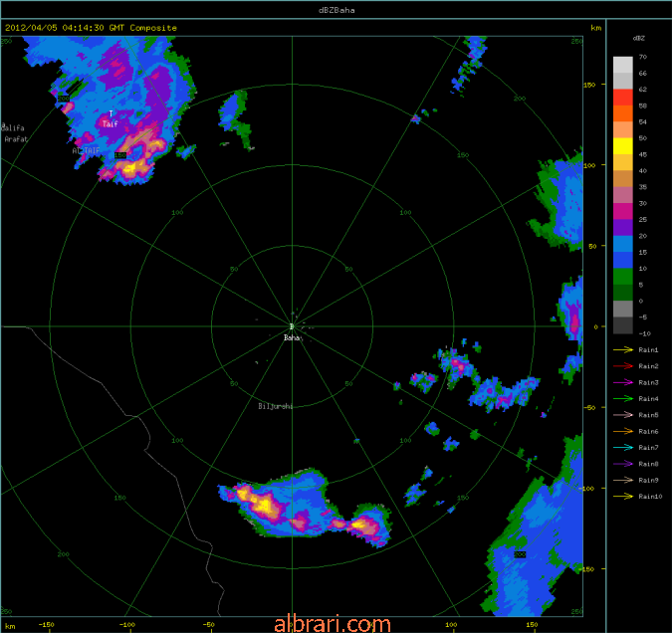672x633 pixels.
Task: Click the -10 value at the scale bottom
Action: point(644,333)
